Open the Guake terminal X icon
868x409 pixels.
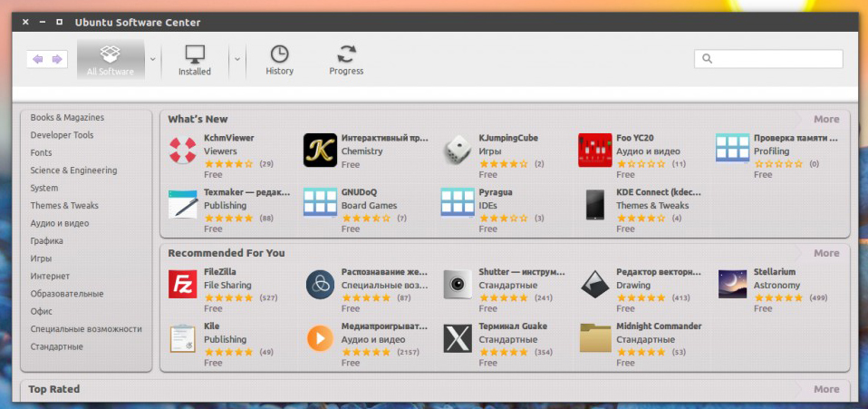458,338
